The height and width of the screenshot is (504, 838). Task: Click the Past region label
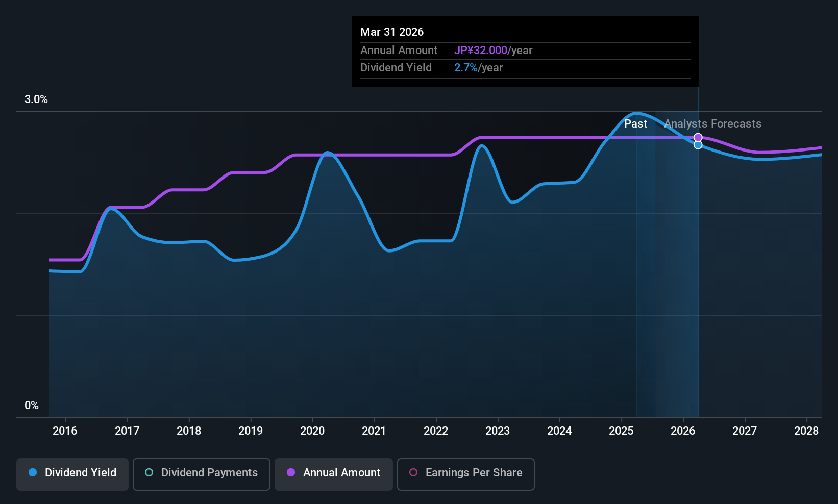(x=635, y=124)
